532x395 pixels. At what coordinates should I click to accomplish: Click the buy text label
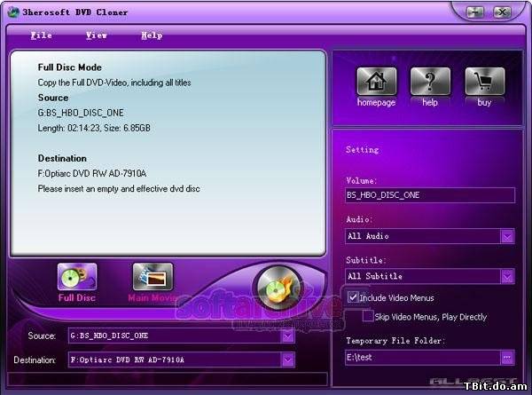coord(484,102)
